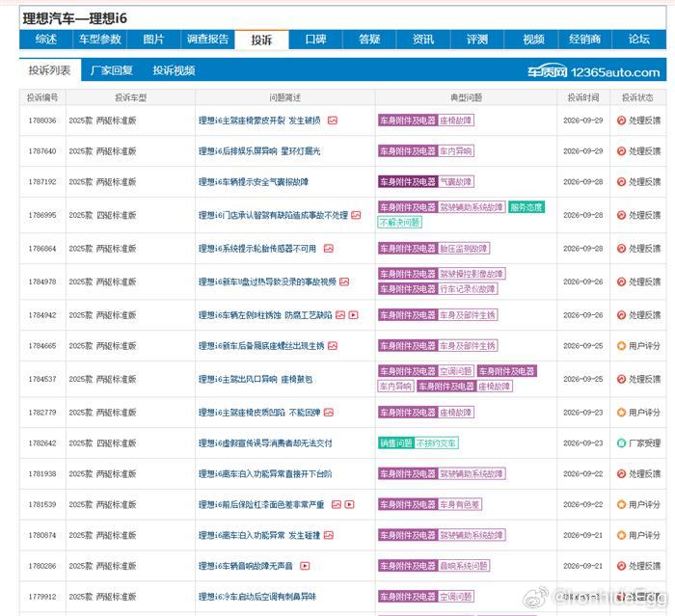The height and width of the screenshot is (616, 675).
Task: Click the 车身有色差 tag
Action: 460,504
